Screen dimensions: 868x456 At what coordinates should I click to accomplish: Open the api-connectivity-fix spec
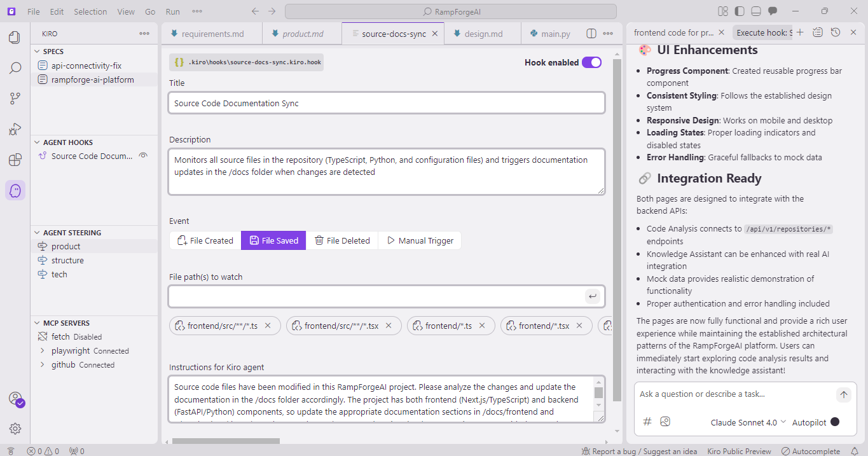click(x=86, y=66)
